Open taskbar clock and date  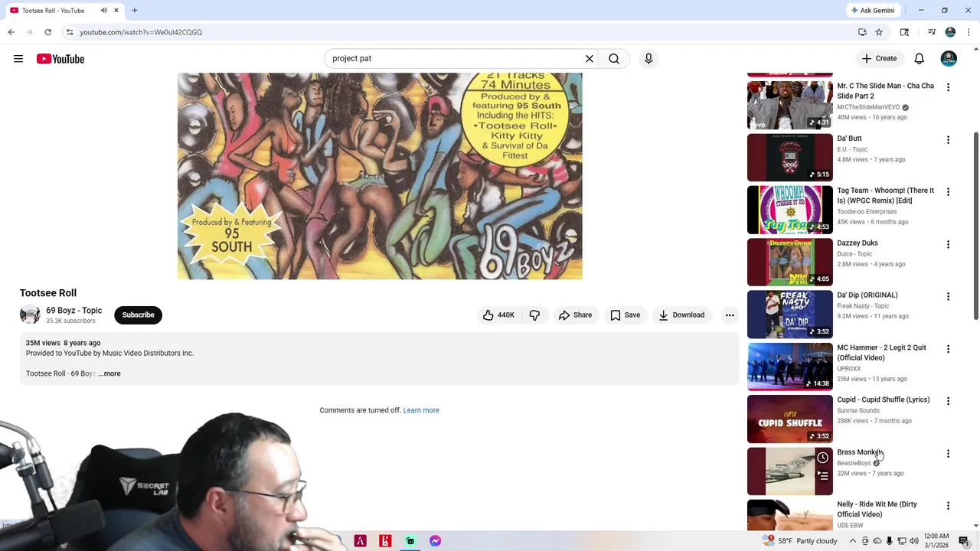point(936,541)
